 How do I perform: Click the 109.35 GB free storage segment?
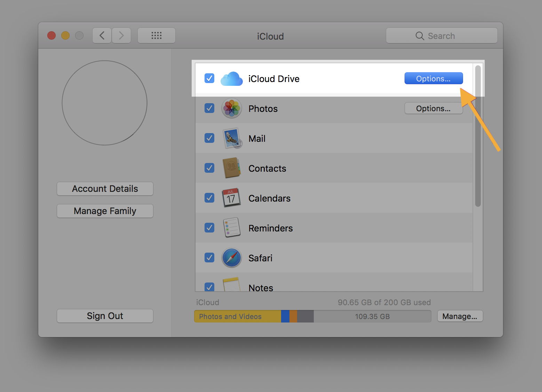point(372,316)
